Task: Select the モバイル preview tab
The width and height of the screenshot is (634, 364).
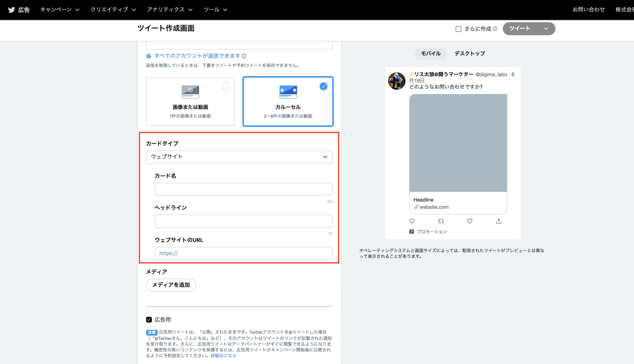Action: [x=430, y=53]
